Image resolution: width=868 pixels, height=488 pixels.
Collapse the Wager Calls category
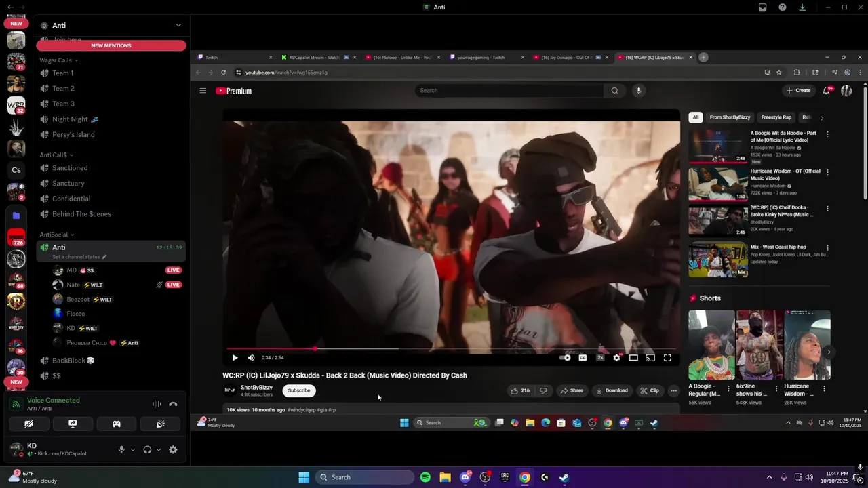point(58,60)
